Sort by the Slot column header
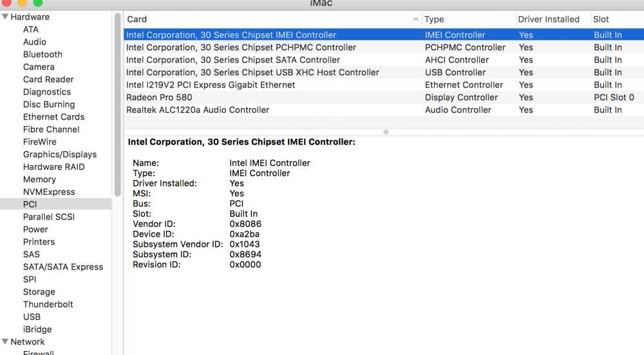This screenshot has width=644, height=355. tap(601, 19)
